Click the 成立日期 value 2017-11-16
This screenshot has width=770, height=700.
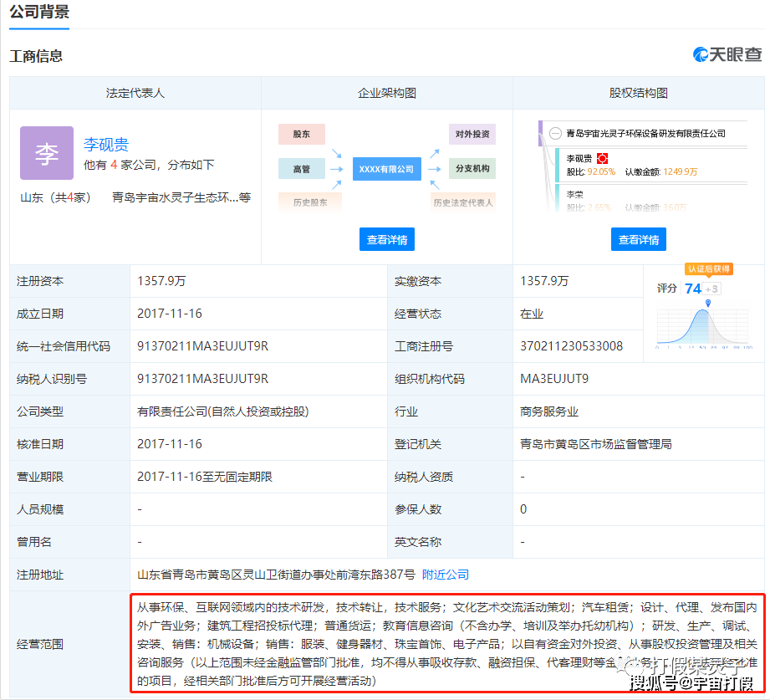point(170,314)
